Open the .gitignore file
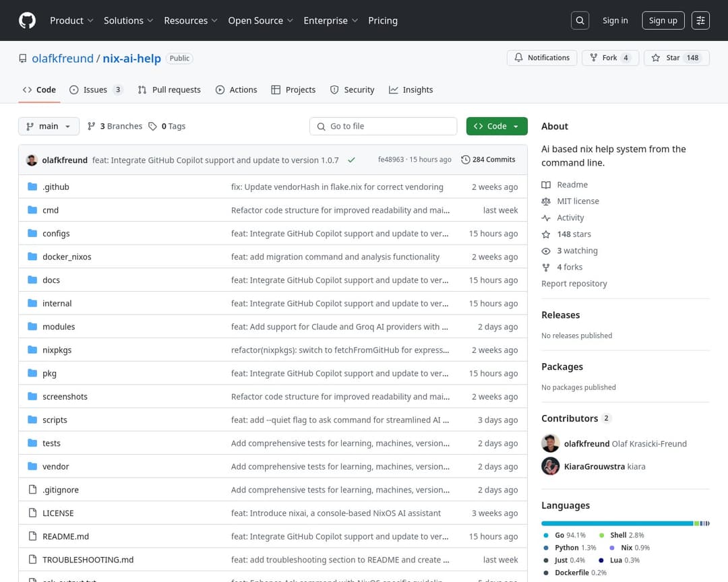The height and width of the screenshot is (582, 728). (61, 490)
